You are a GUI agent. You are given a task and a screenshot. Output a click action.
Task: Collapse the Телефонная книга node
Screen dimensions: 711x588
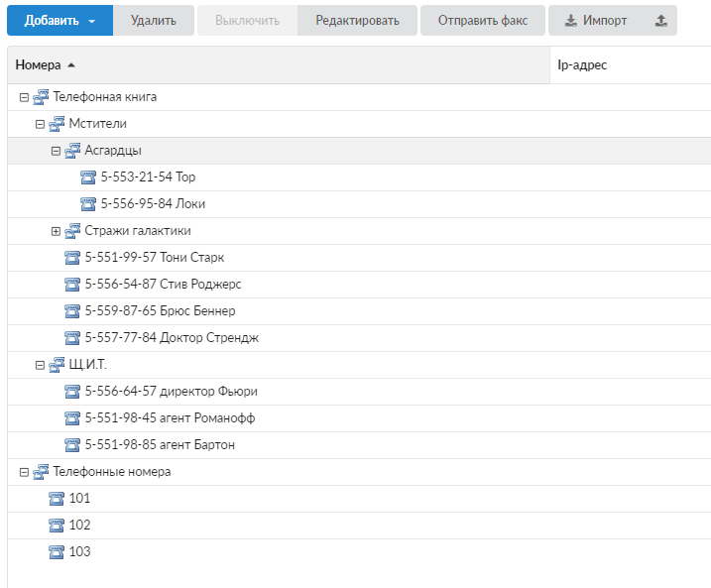pyautogui.click(x=24, y=97)
